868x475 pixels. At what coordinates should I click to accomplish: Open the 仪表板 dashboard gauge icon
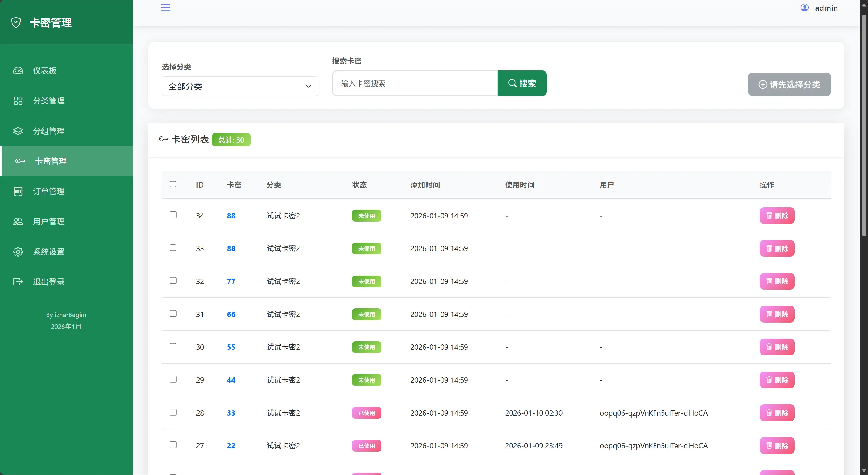[x=18, y=71]
